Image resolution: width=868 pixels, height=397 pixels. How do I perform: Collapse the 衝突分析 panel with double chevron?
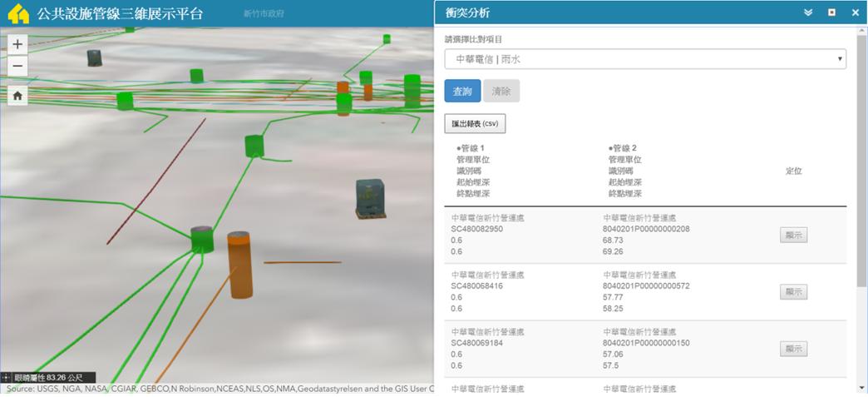click(808, 12)
